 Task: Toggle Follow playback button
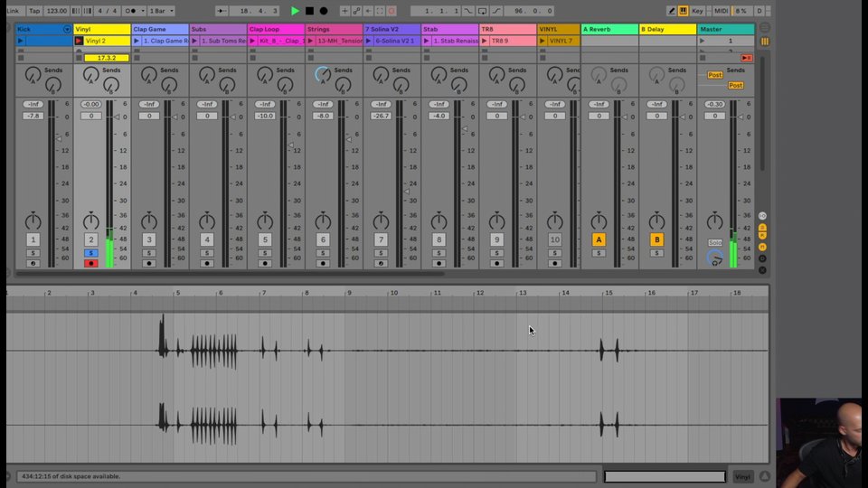(222, 11)
